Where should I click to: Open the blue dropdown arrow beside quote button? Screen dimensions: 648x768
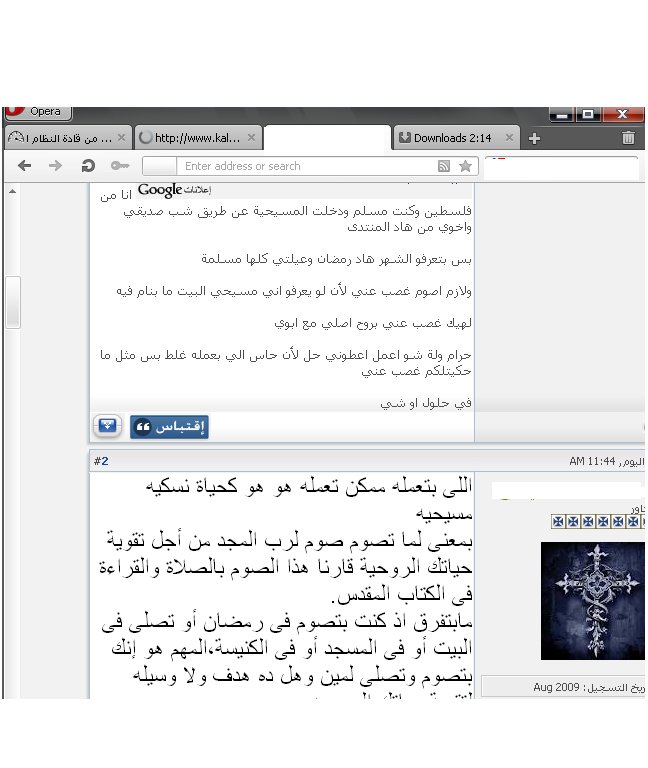pyautogui.click(x=108, y=426)
